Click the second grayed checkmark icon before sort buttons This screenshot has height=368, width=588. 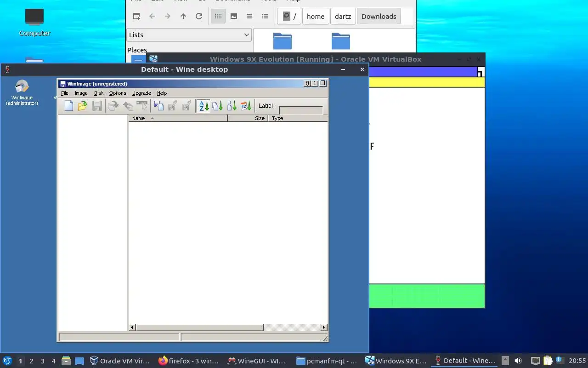187,106
